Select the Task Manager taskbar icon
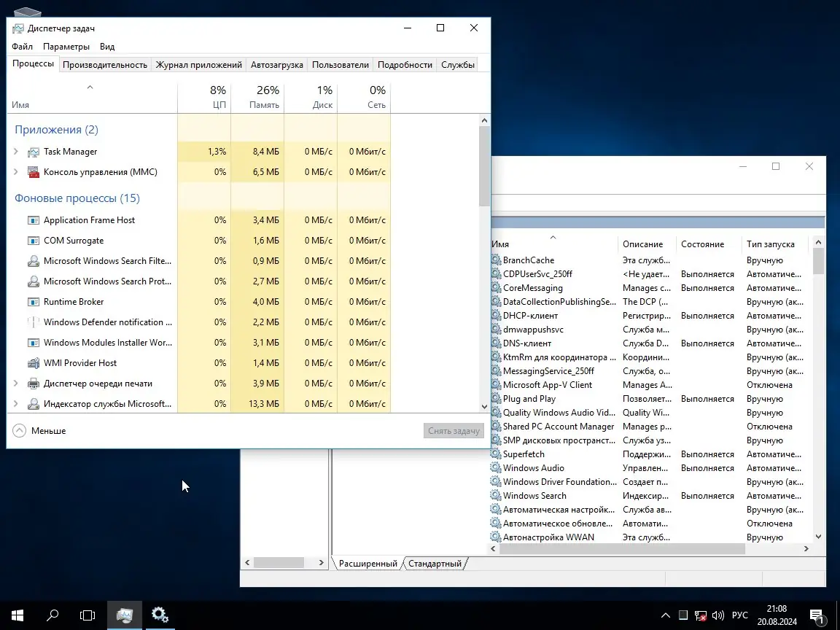The width and height of the screenshot is (840, 630). pyautogui.click(x=124, y=615)
